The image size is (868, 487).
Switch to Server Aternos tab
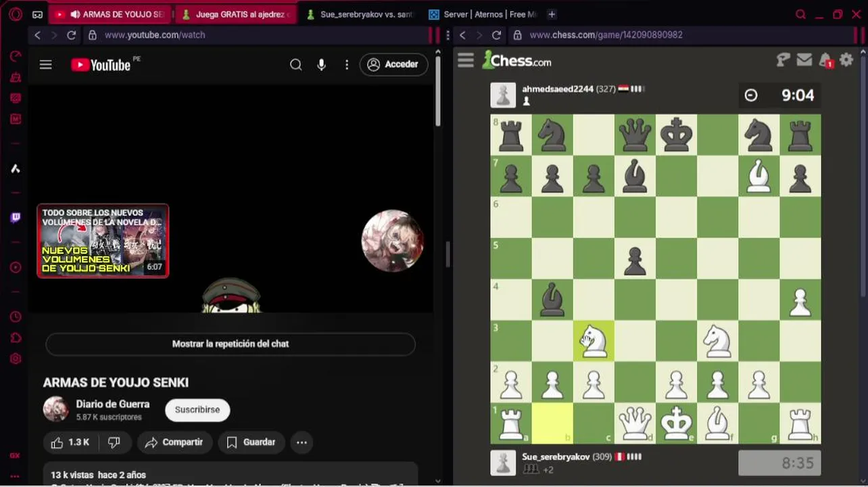(483, 14)
